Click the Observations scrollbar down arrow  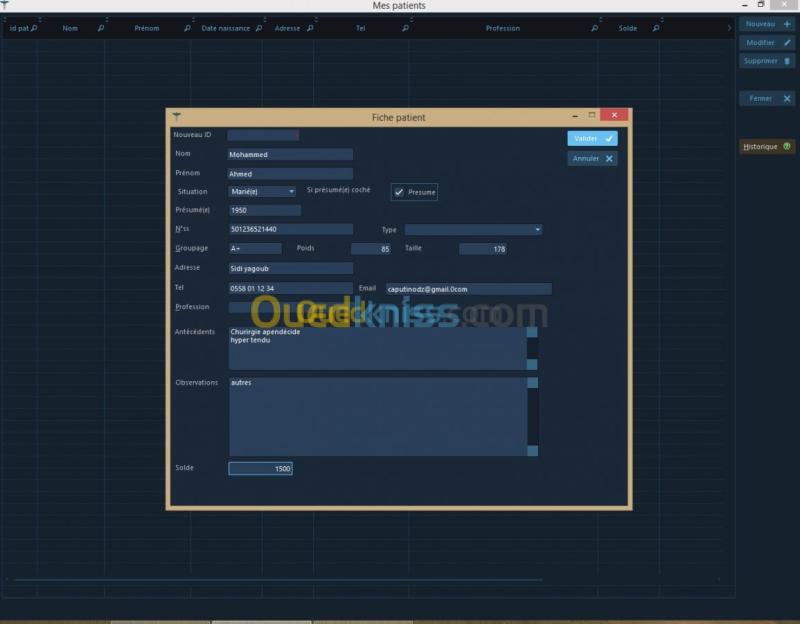[x=532, y=451]
